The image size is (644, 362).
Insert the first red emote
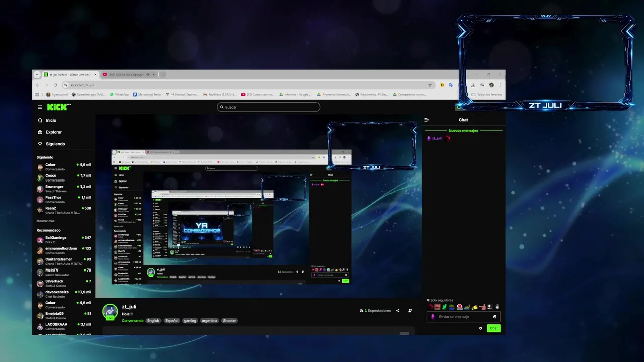coord(430,307)
